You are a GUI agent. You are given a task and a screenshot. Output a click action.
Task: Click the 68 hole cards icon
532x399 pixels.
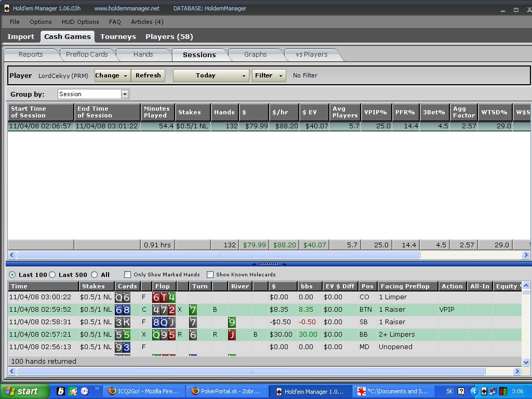coord(123,310)
